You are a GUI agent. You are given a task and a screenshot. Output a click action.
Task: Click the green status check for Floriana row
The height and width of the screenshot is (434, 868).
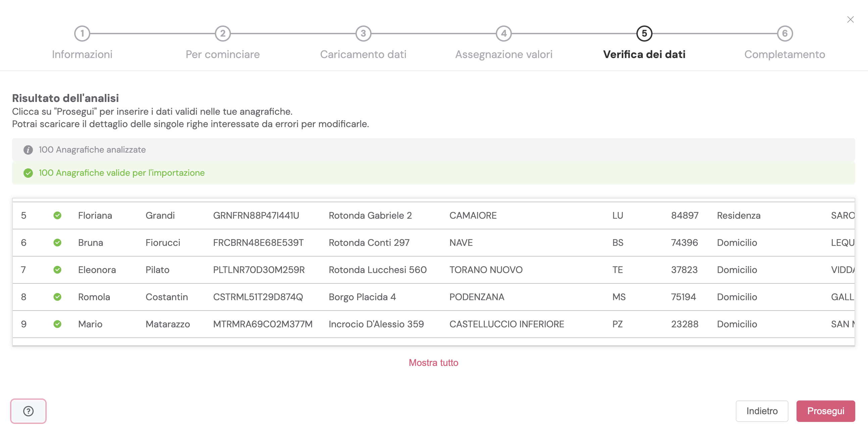coord(57,215)
